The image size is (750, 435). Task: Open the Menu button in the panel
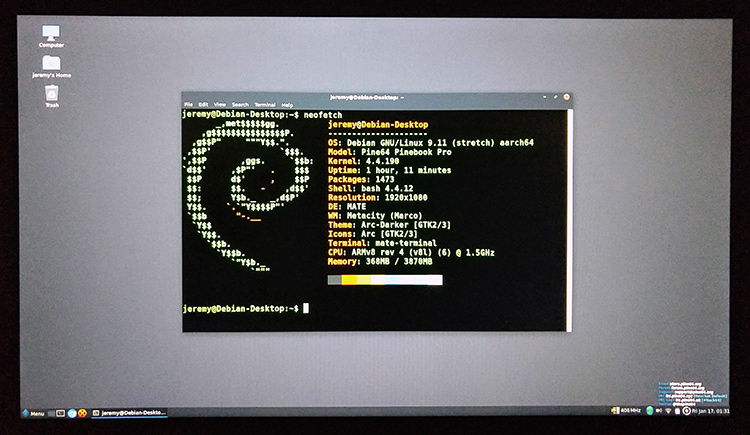[33, 413]
